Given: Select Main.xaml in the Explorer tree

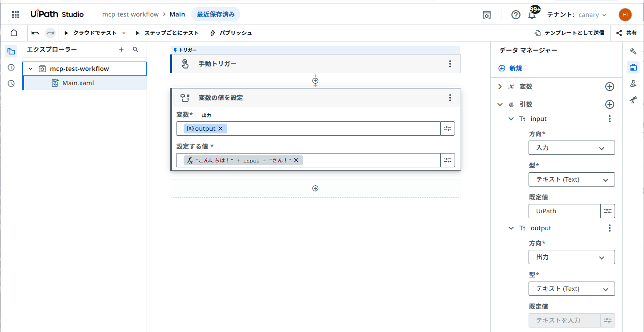Looking at the screenshot, I should pyautogui.click(x=85, y=83).
